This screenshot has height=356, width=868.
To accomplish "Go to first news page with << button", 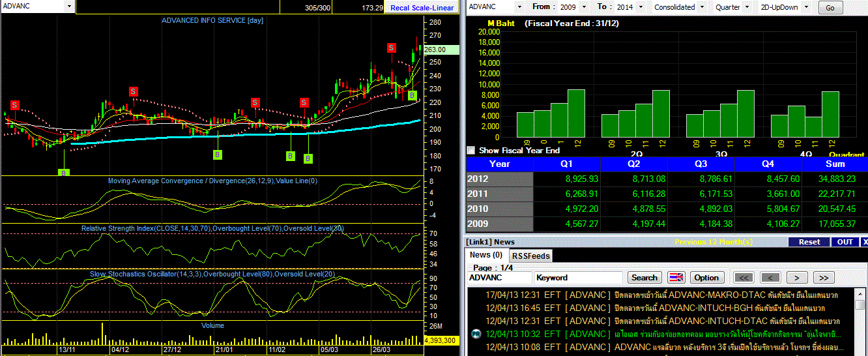I will (x=744, y=277).
